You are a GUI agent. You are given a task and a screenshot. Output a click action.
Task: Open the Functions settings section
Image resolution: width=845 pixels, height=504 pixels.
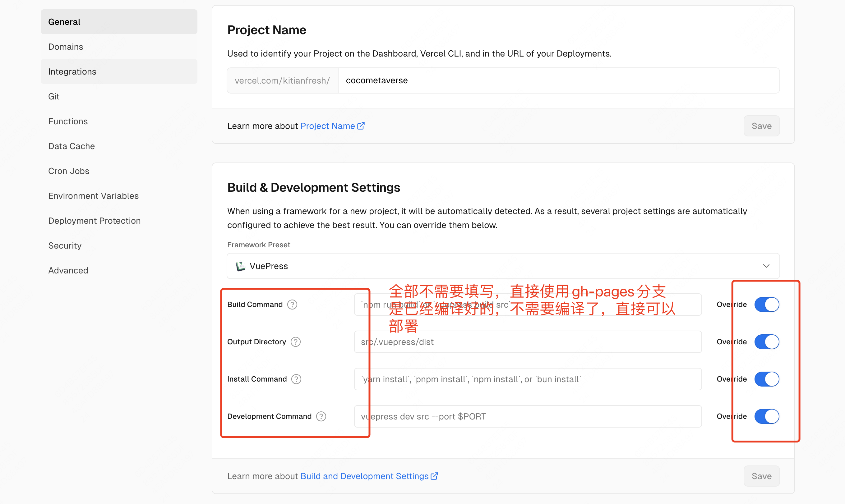click(119, 121)
